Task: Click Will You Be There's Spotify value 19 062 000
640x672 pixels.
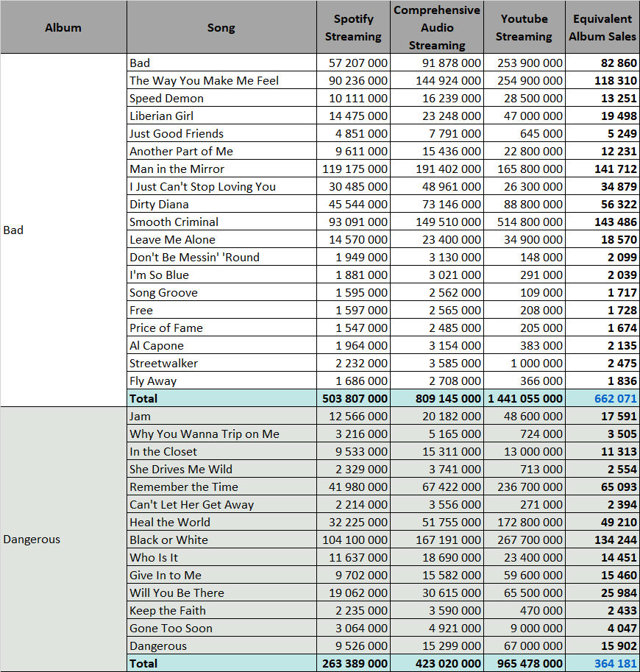Action: (353, 593)
